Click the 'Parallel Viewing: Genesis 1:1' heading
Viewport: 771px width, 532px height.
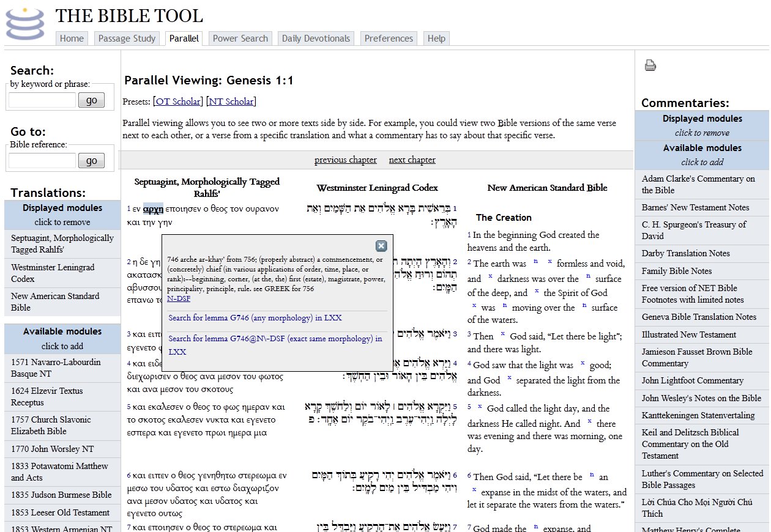tap(209, 81)
